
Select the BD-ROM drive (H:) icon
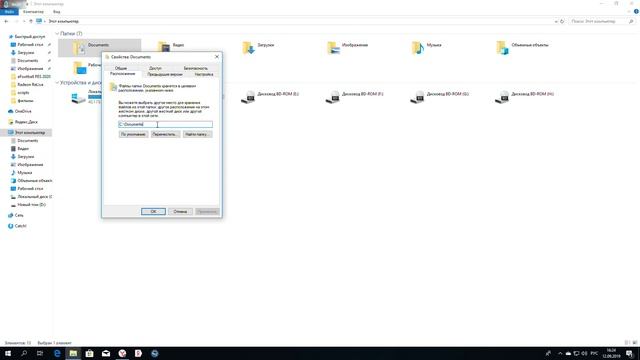click(x=502, y=97)
